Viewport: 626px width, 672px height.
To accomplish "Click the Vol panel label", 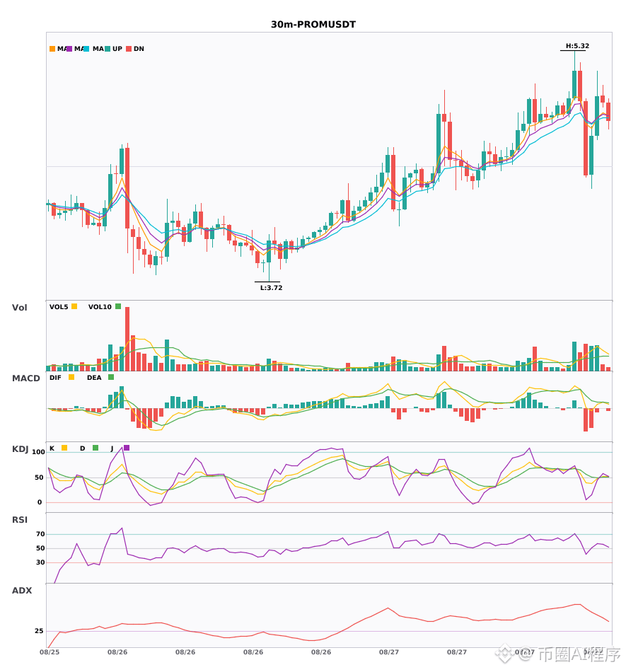I will [x=19, y=307].
